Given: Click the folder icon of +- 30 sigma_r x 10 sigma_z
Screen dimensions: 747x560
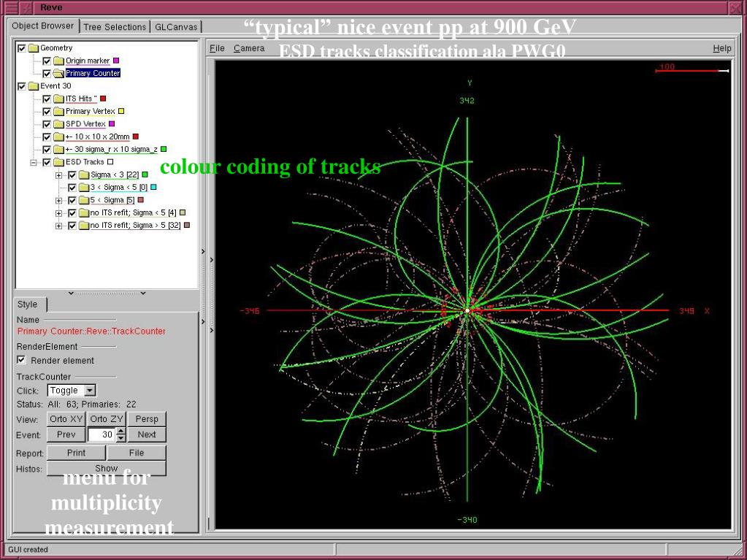Looking at the screenshot, I should [x=58, y=150].
